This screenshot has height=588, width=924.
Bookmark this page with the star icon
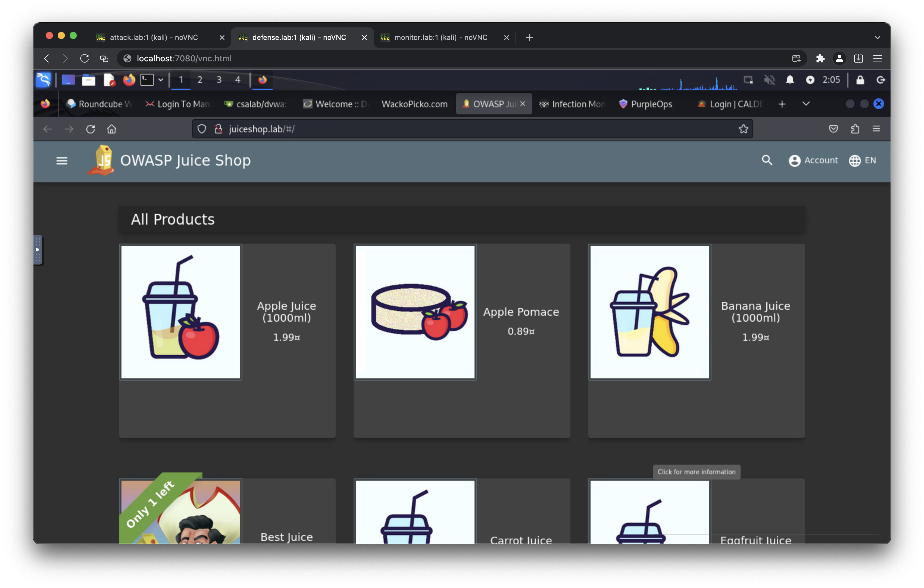click(x=743, y=129)
